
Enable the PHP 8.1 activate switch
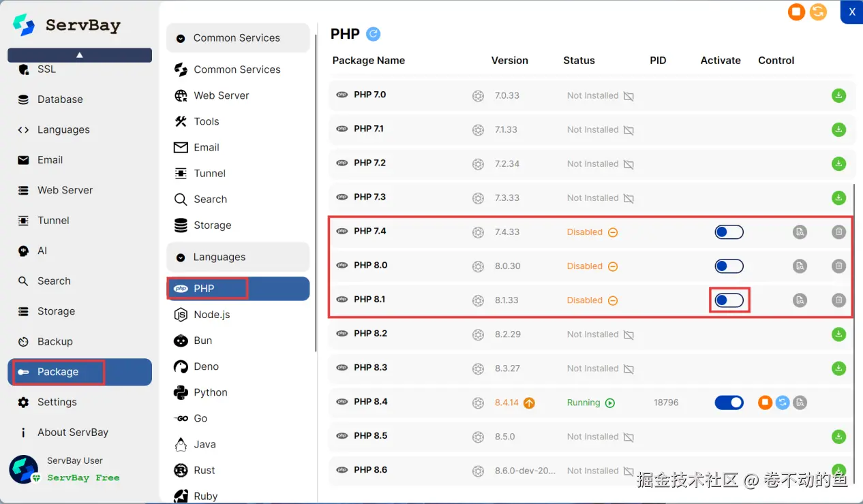729,300
